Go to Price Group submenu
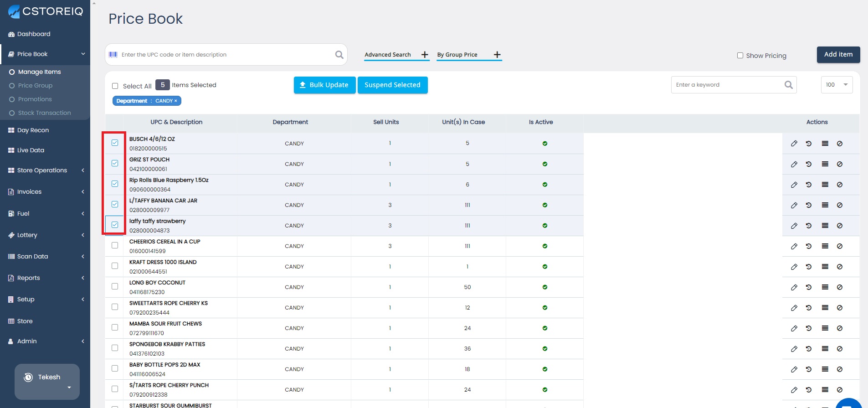The image size is (868, 408). click(x=35, y=86)
